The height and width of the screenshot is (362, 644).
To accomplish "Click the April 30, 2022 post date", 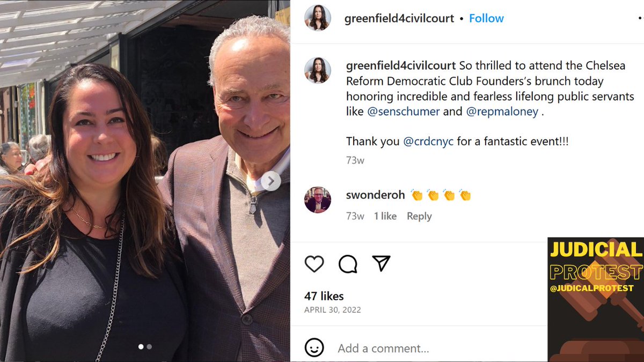I will (x=332, y=310).
